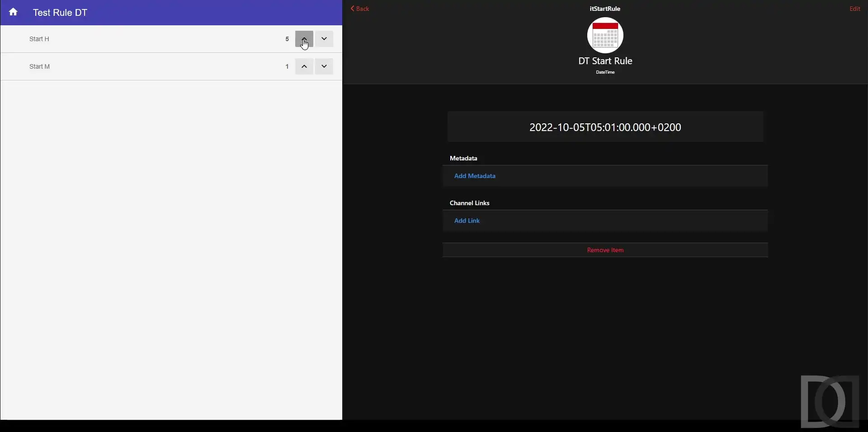Increase Start M with up arrow
This screenshot has width=868, height=432.
point(304,66)
